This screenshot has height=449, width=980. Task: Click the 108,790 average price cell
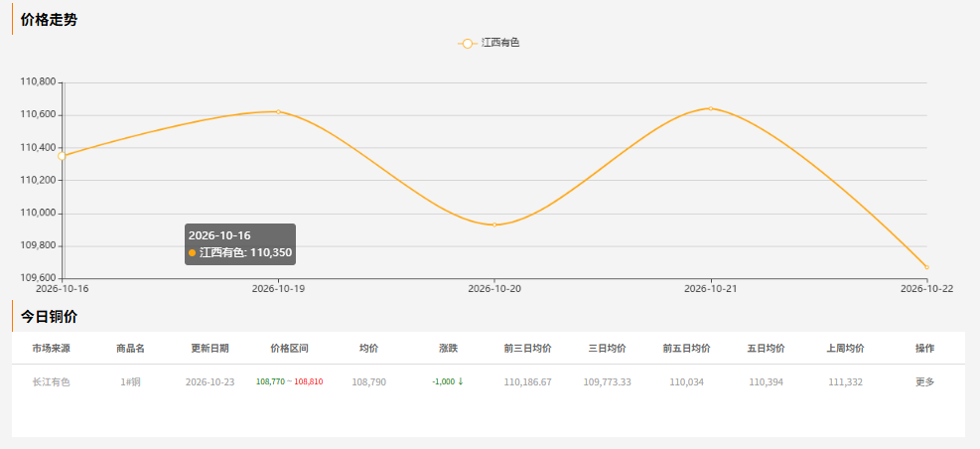368,382
